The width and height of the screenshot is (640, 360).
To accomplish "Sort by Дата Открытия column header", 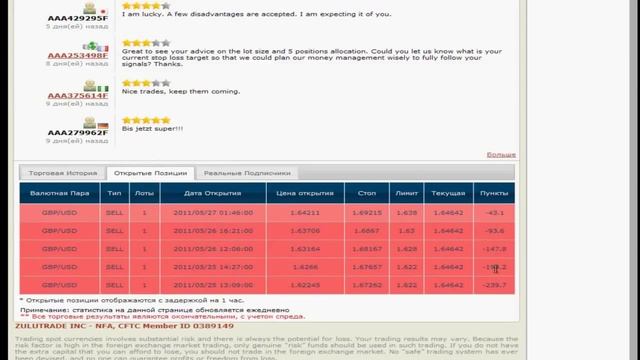I will [x=213, y=193].
